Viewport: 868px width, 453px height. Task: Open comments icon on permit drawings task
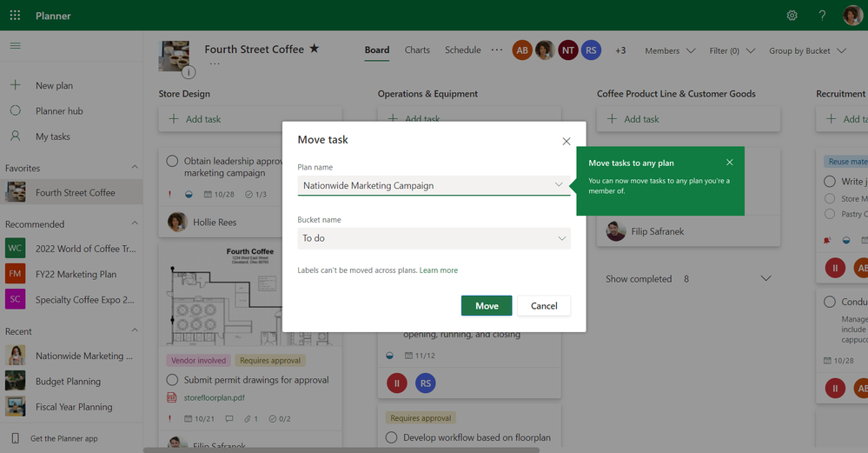(229, 419)
